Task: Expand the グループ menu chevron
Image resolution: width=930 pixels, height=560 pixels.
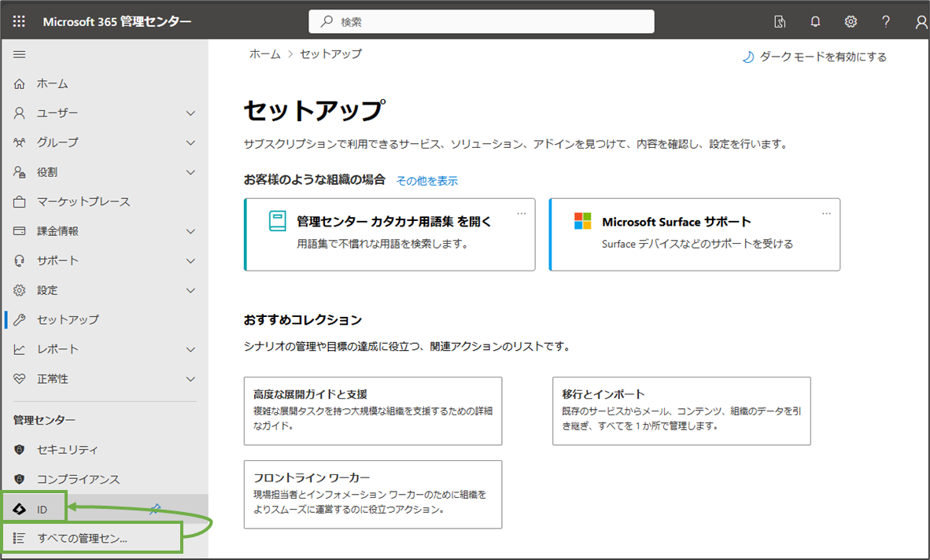Action: click(x=191, y=143)
